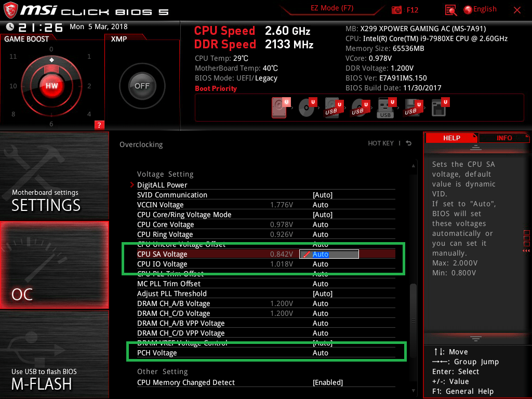This screenshot has width=532, height=399.
Task: Select the USB floppy boot device icon
Action: 412,108
